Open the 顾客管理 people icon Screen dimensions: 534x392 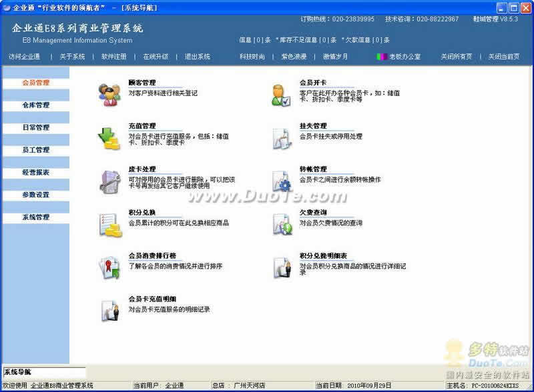click(109, 95)
